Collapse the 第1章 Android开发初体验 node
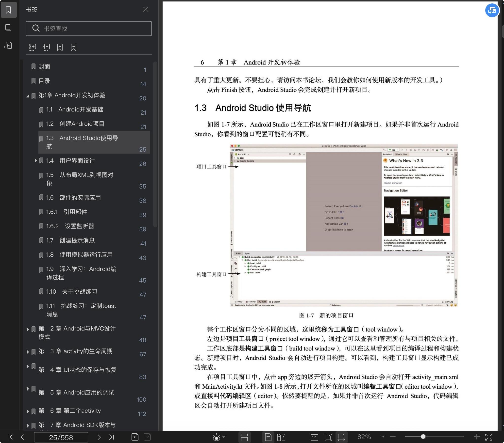Screen dimensions: 504x443 pyautogui.click(x=28, y=96)
